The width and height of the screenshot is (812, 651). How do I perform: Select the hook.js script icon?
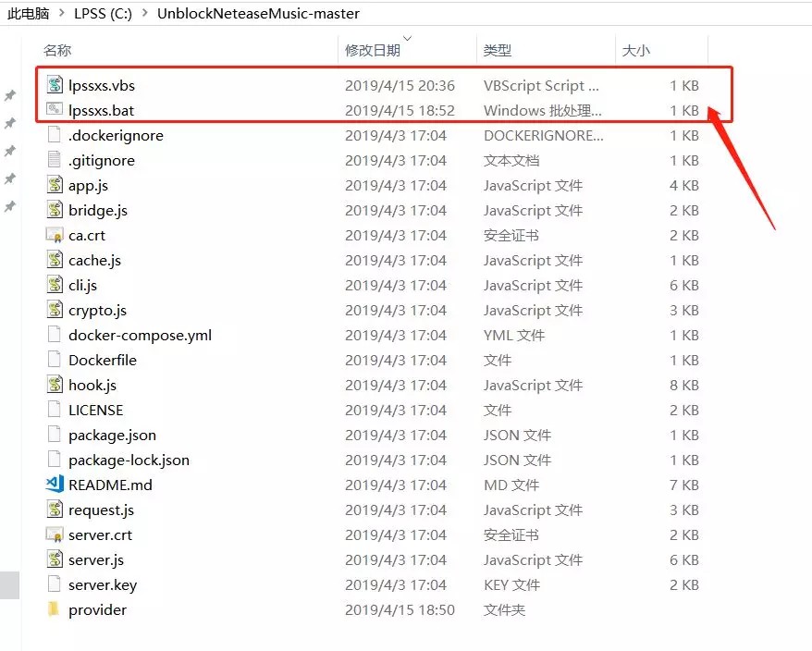[55, 385]
